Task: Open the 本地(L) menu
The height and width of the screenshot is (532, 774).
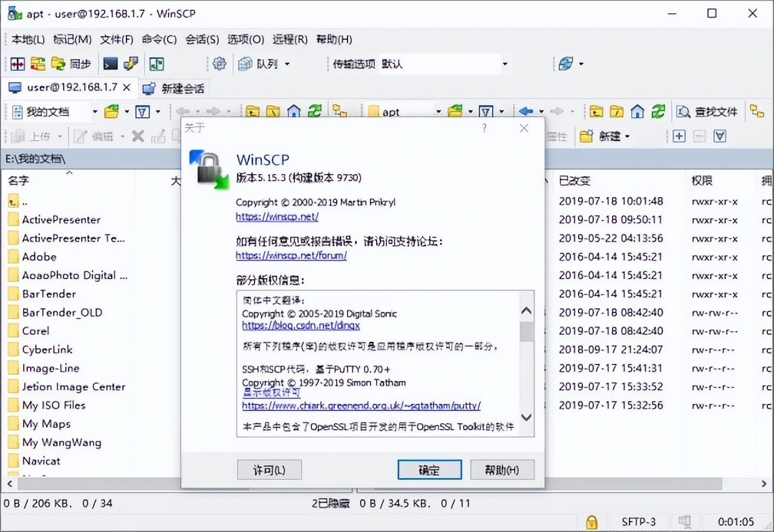Action: (x=28, y=39)
